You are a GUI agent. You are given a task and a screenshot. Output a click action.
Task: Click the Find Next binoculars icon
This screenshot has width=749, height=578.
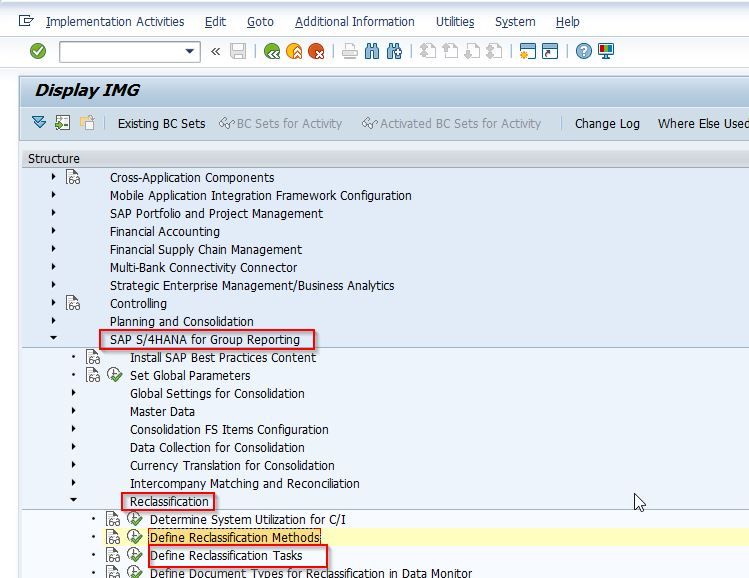(394, 51)
